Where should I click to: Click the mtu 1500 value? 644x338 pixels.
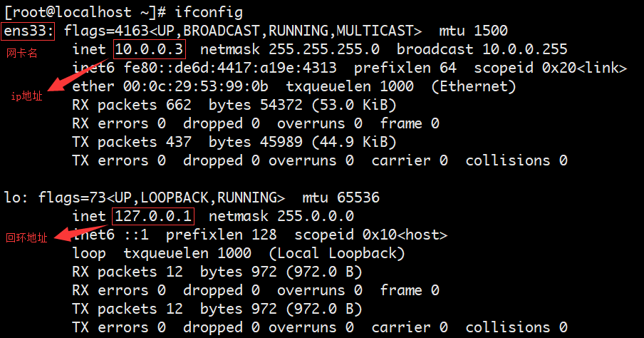tap(474, 31)
